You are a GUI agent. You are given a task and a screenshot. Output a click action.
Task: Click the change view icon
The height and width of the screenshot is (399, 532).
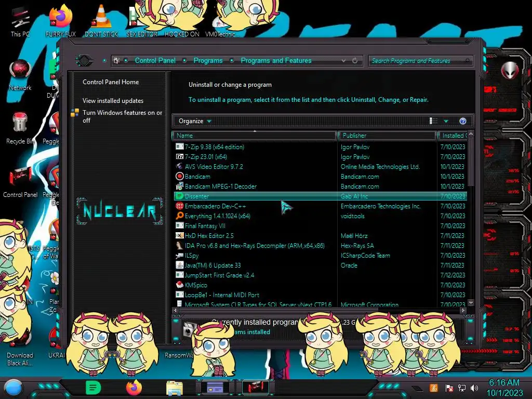click(433, 121)
